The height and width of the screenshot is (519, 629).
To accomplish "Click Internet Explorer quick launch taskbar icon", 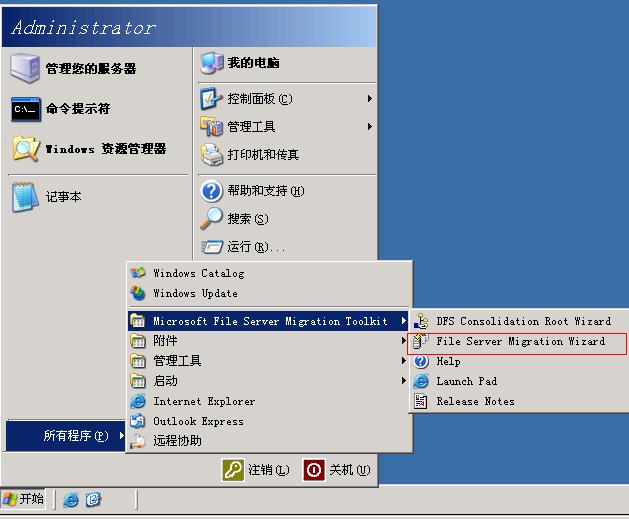I will tap(71, 500).
